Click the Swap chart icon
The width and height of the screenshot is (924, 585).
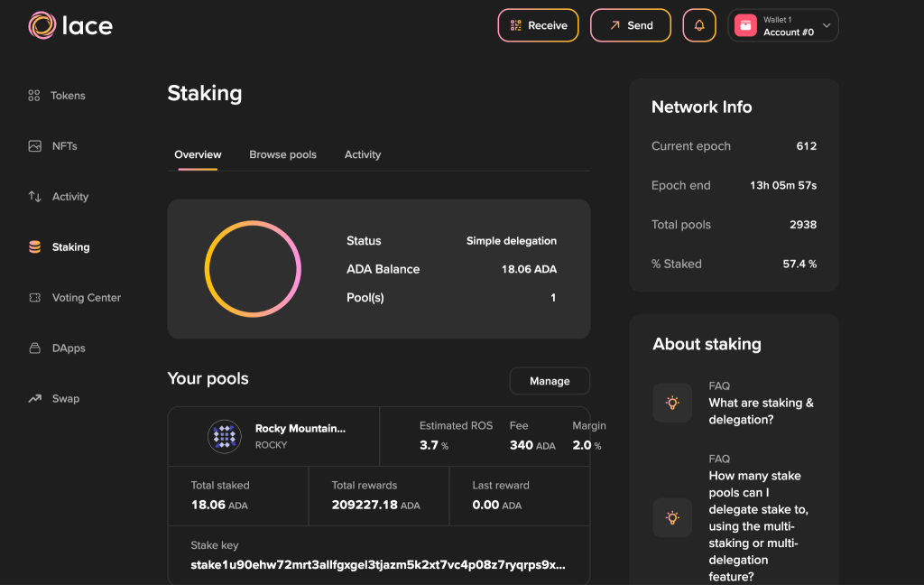pyautogui.click(x=34, y=399)
